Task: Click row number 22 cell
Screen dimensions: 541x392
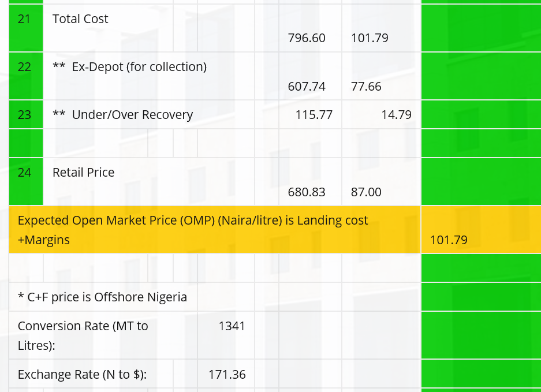Action: pos(24,67)
